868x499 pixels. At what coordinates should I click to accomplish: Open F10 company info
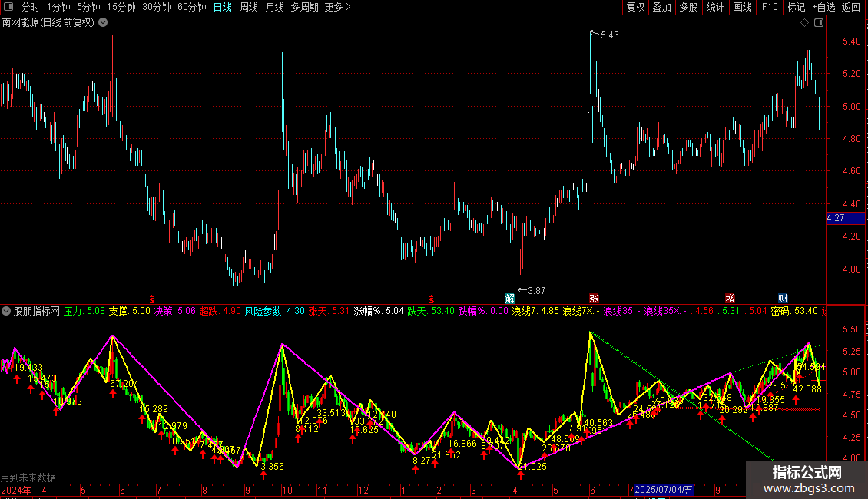click(x=770, y=7)
